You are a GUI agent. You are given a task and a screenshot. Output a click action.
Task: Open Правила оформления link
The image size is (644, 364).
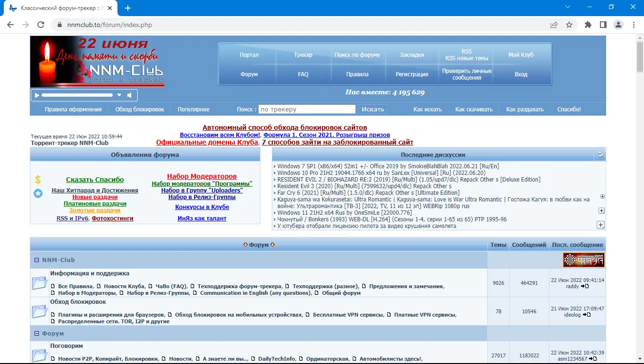(73, 109)
